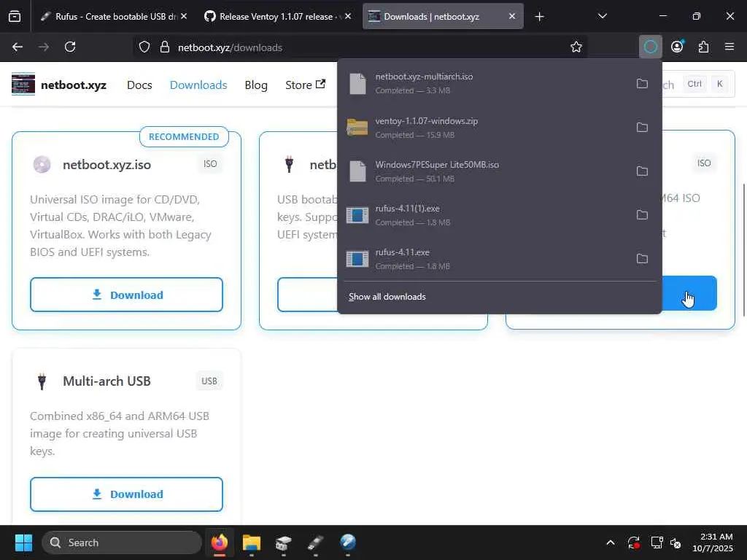Reload the netboot.xyz page

70,47
